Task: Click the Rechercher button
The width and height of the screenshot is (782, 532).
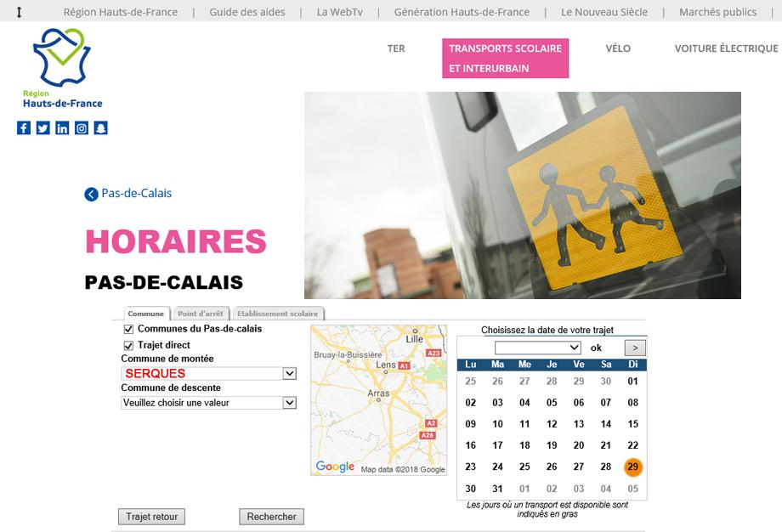Action: pos(271,517)
